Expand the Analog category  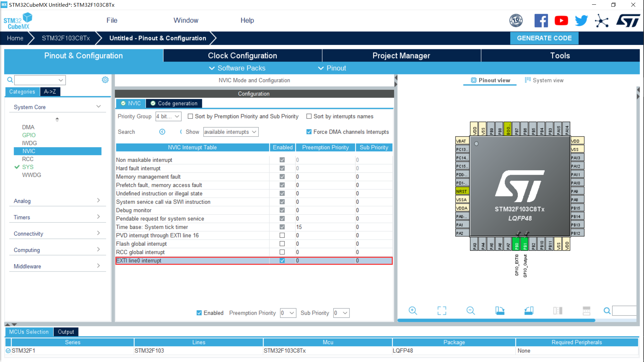coord(98,200)
